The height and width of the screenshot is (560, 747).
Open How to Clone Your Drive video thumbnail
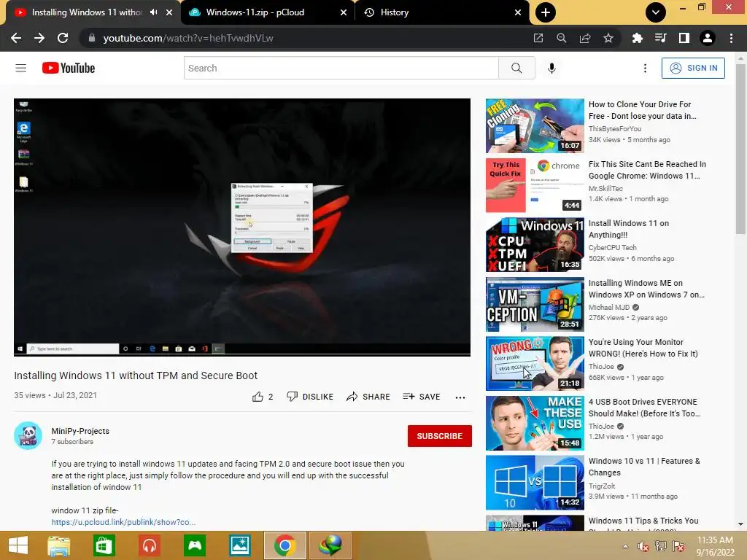point(535,125)
